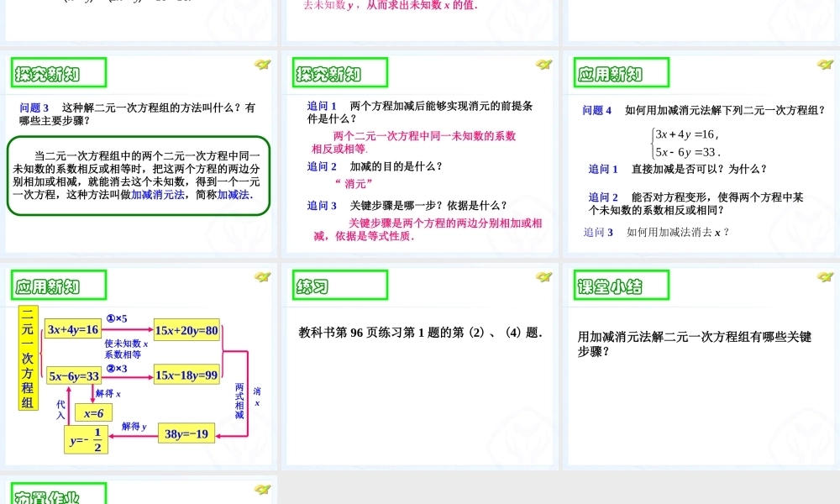
Task: Click 追问 1 about 消元的前提条件
Action: [x=420, y=112]
